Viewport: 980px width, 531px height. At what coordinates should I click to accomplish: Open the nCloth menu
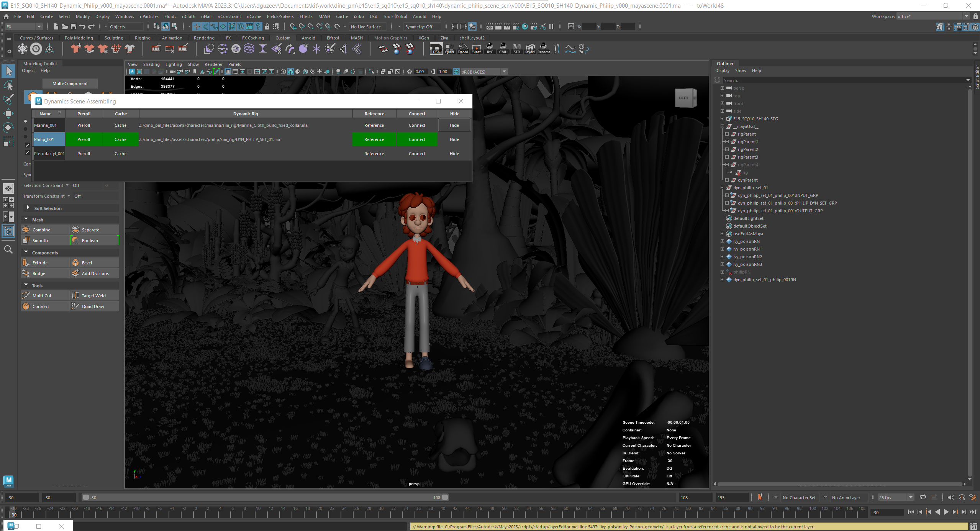pos(188,16)
